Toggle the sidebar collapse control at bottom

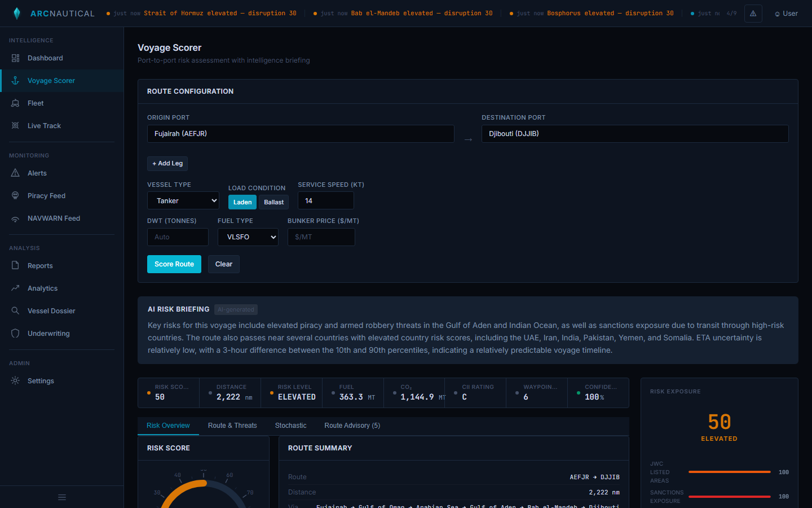point(61,497)
